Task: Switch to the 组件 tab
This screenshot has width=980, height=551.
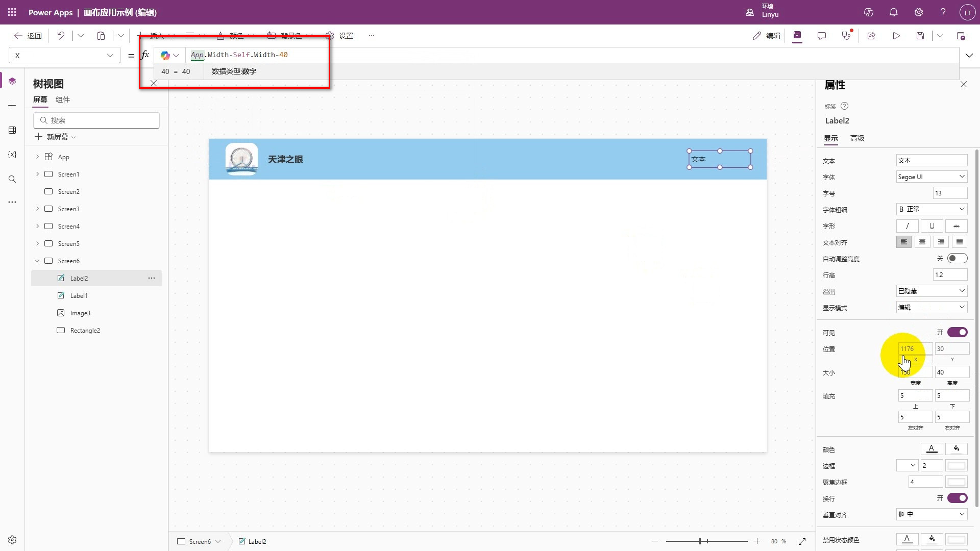Action: (63, 99)
